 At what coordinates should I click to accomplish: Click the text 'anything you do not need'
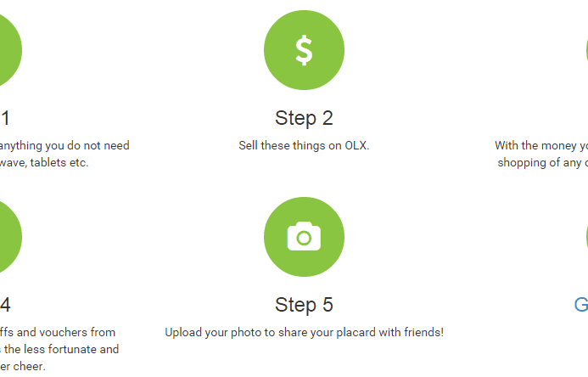click(x=64, y=145)
